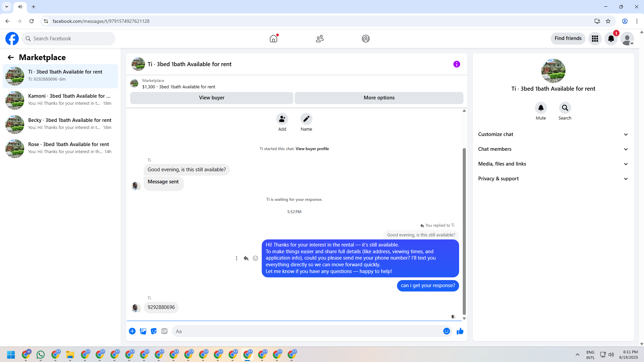Viewport: 644px width, 362px height.
Task: Open the Kamoni rental conversation
Action: (x=60, y=100)
